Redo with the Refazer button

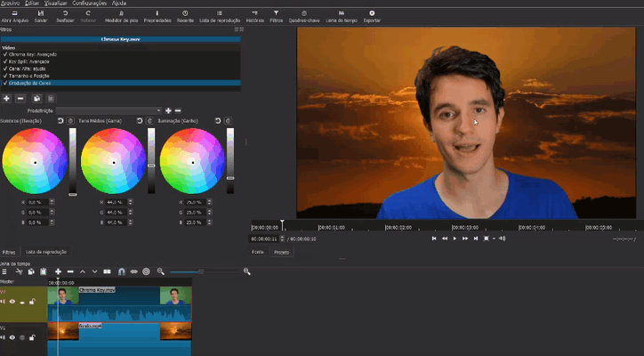[88, 16]
